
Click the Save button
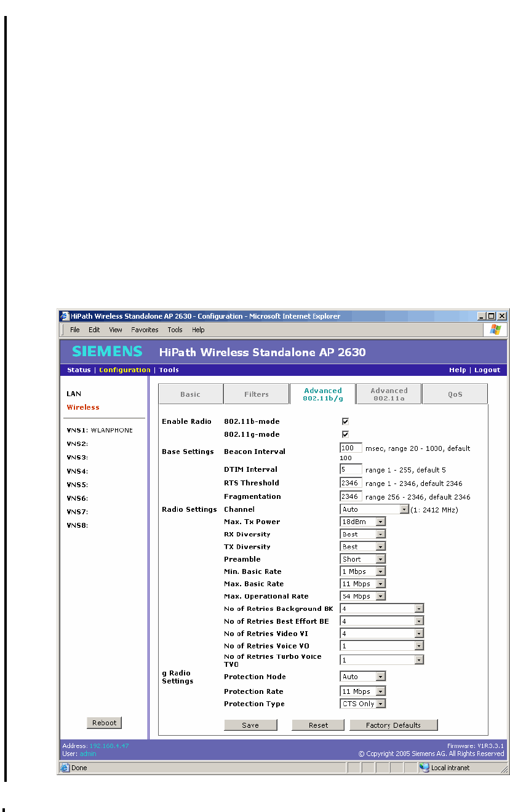(x=250, y=725)
